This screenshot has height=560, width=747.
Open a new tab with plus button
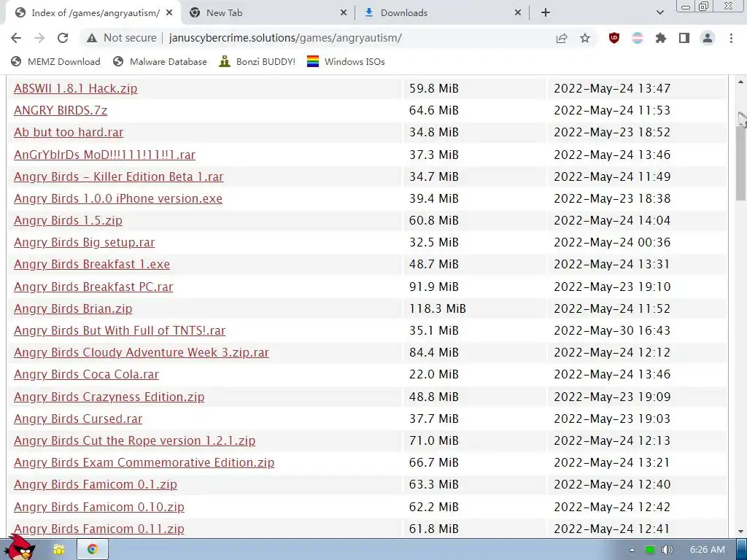[546, 13]
